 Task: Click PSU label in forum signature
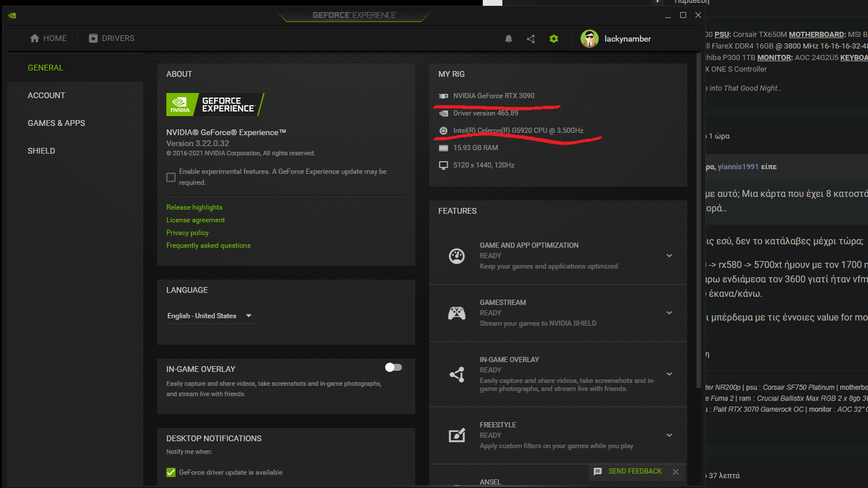(722, 35)
